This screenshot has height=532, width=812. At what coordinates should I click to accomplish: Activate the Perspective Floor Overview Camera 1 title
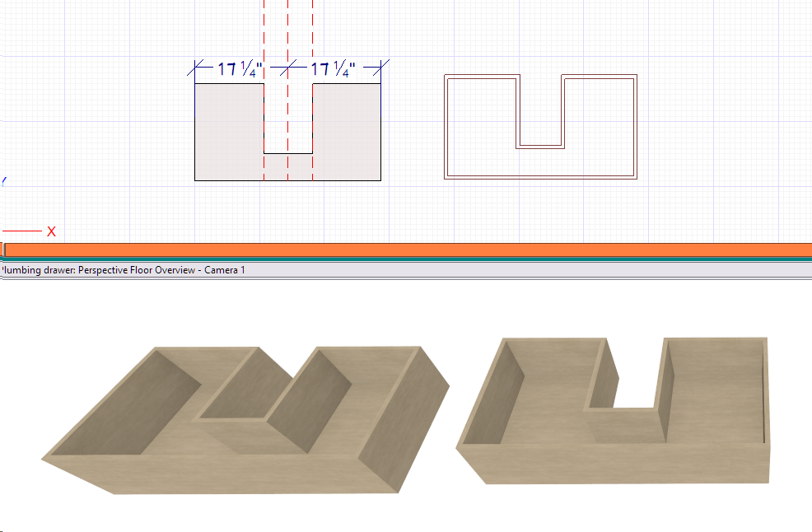(x=123, y=270)
